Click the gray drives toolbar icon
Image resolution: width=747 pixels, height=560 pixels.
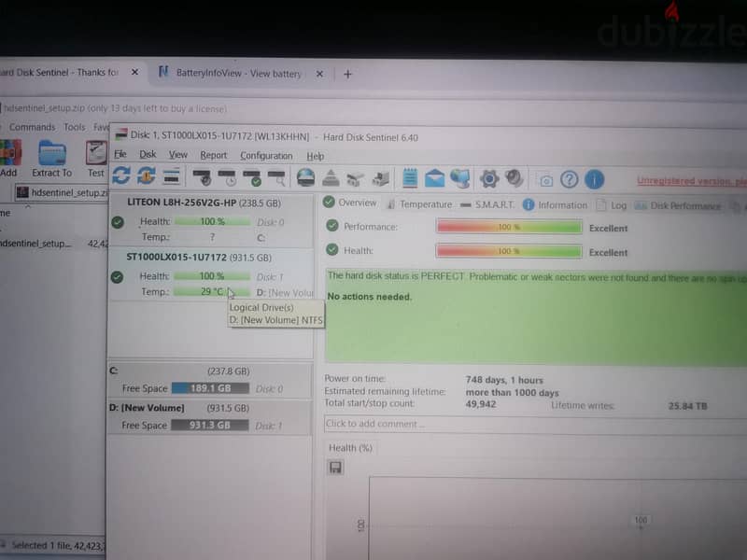355,178
